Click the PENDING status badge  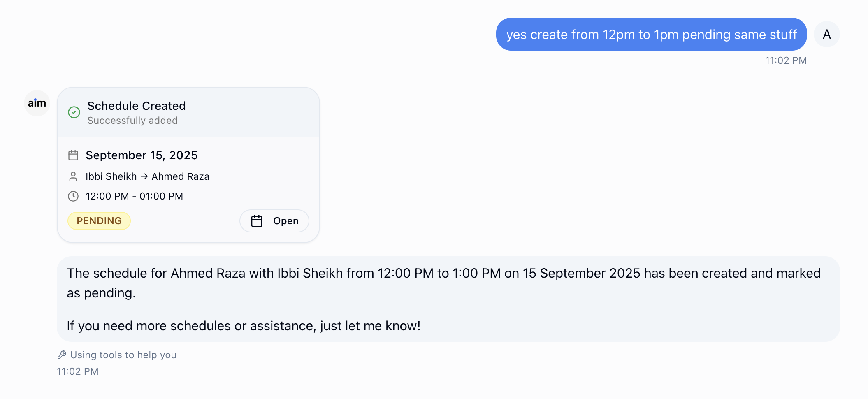pyautogui.click(x=99, y=221)
